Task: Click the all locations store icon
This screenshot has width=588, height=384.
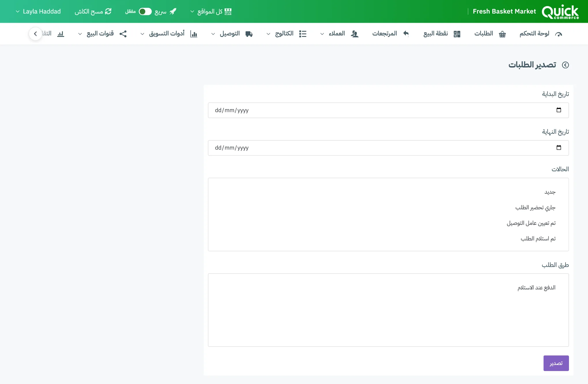Action: tap(228, 12)
